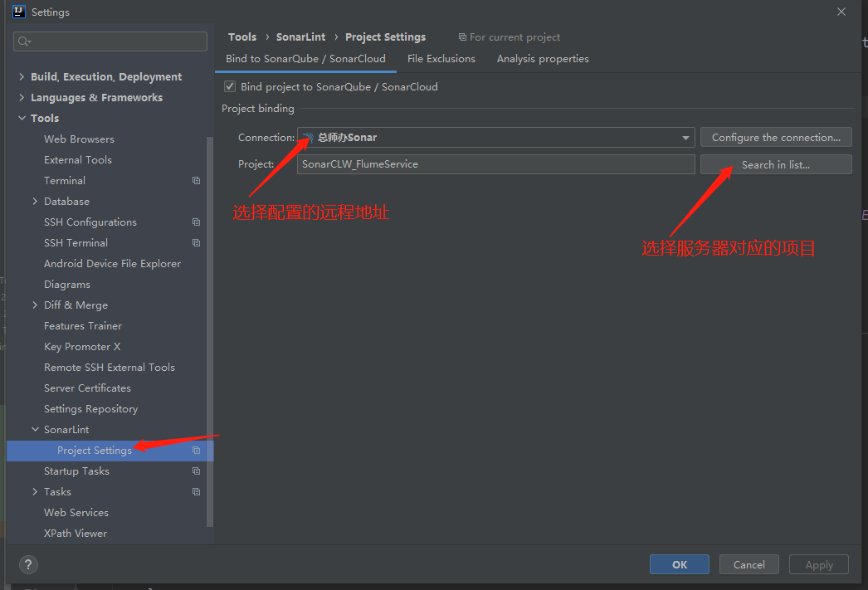Collapse the SonarLint node
This screenshot has width=868, height=590.
pyautogui.click(x=35, y=430)
